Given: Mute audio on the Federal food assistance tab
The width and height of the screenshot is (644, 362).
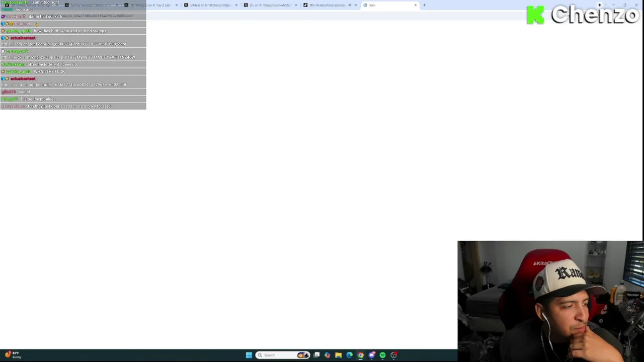Looking at the screenshot, I should 350,5.
